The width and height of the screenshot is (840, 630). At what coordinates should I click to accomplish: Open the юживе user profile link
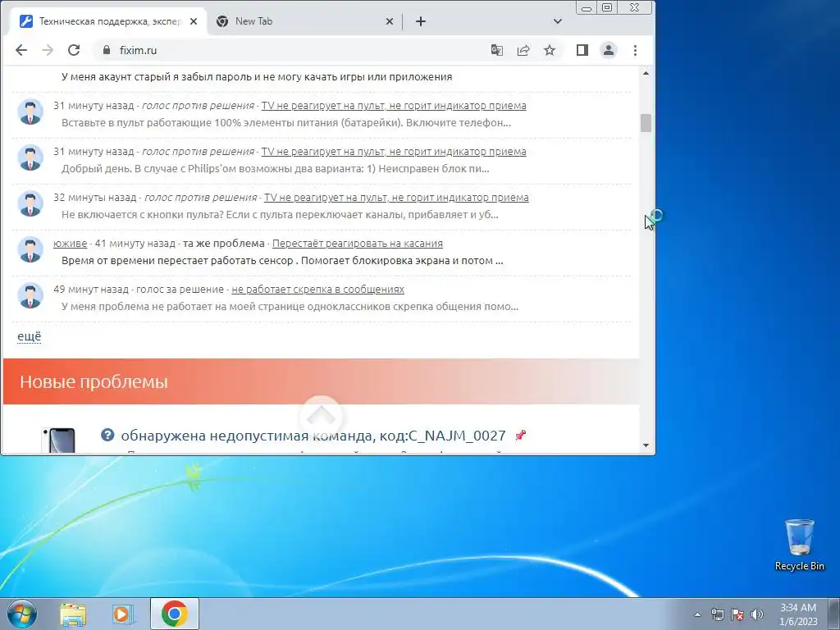71,243
